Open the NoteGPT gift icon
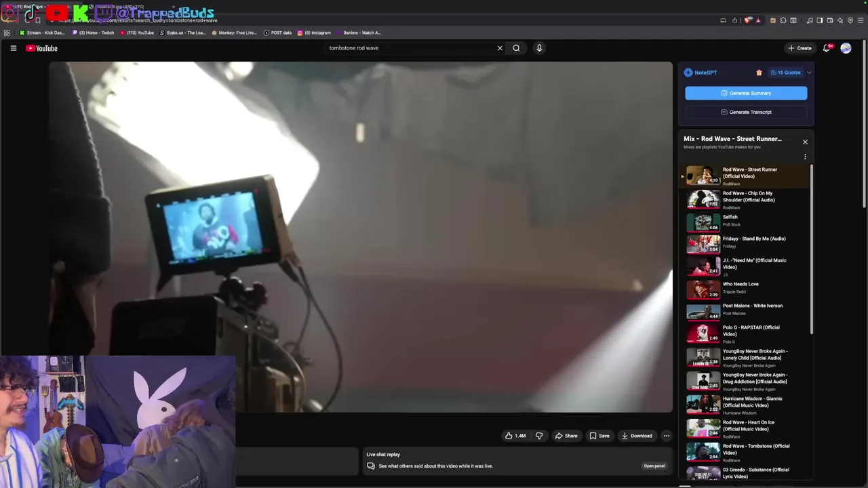 click(759, 73)
